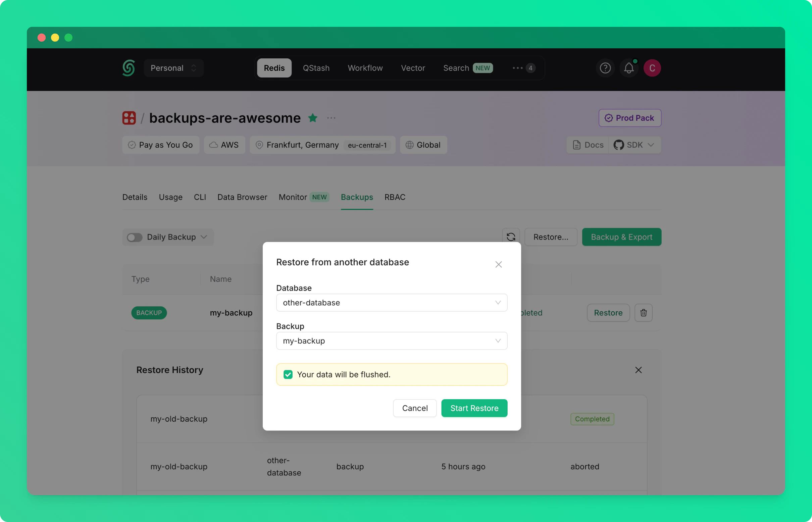
Task: Click the user avatar C icon
Action: click(x=652, y=68)
